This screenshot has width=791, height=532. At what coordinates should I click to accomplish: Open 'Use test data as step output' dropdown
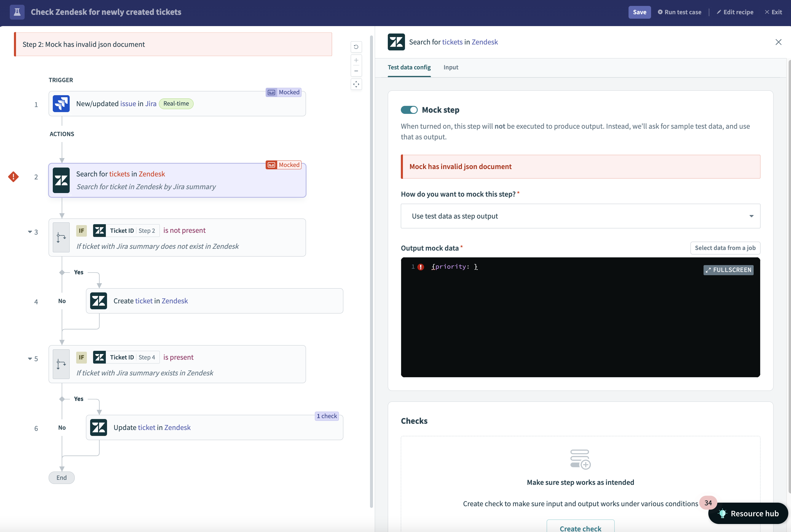[x=580, y=216]
